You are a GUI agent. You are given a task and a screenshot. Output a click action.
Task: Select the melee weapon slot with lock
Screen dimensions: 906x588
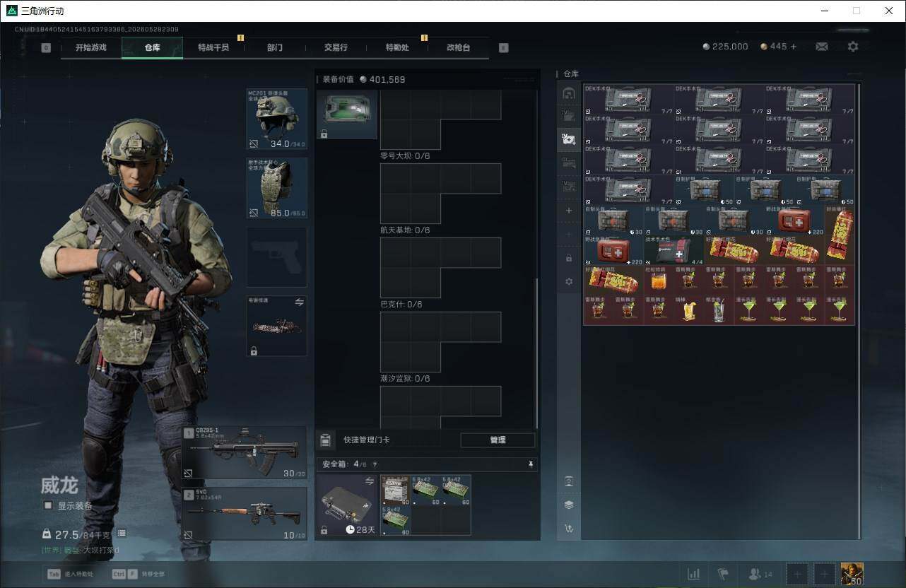point(276,326)
